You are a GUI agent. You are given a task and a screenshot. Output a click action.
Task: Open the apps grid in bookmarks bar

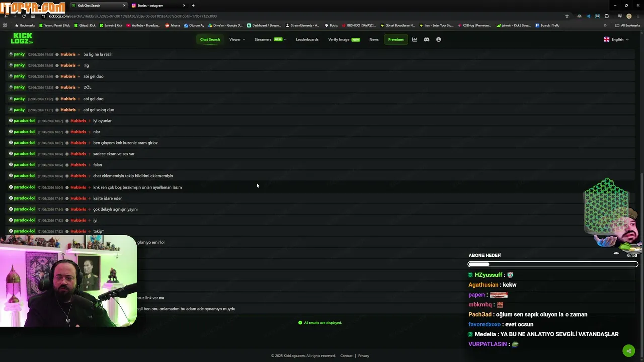[5, 25]
